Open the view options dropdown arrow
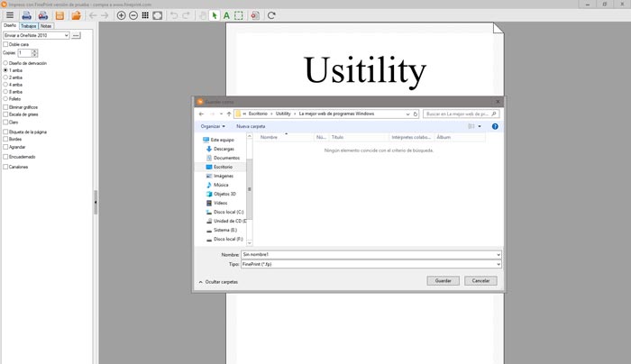The height and width of the screenshot is (364, 631). (480, 126)
